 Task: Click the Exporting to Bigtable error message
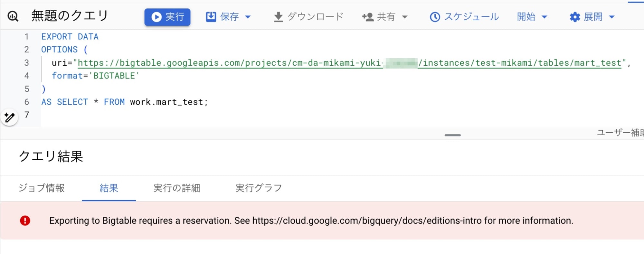tap(311, 221)
